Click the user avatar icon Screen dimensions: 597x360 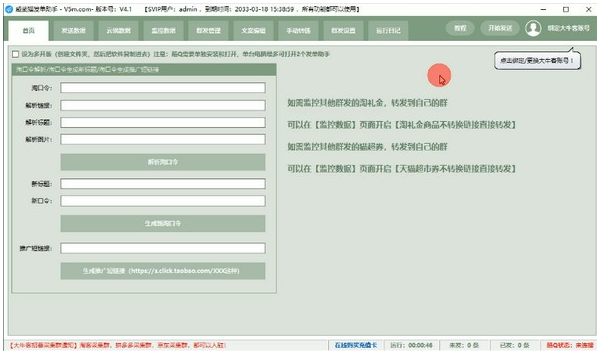[533, 28]
